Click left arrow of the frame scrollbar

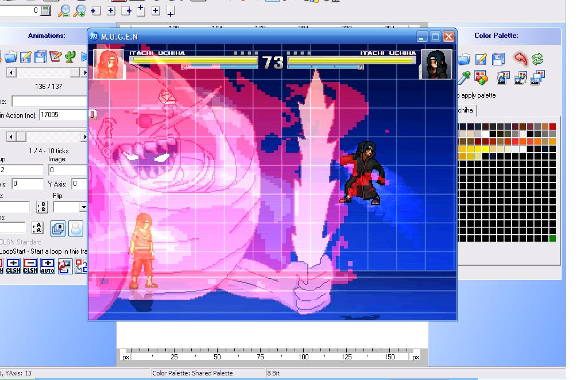pos(11,137)
